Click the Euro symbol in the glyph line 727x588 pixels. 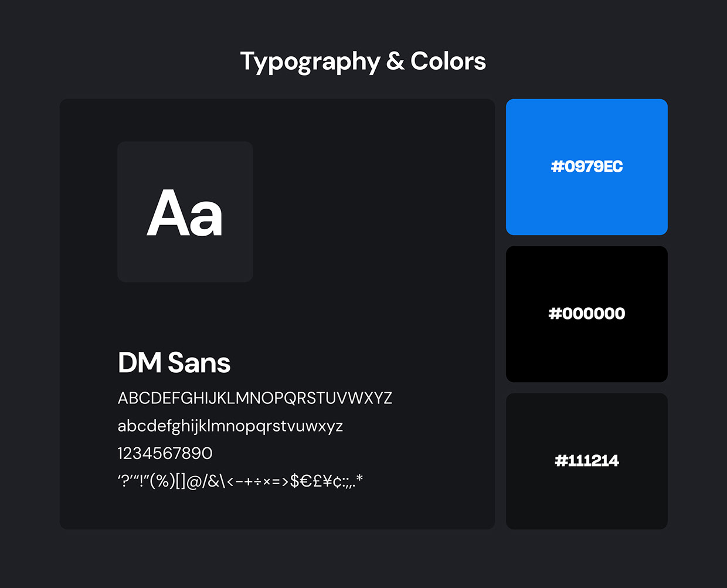point(305,481)
